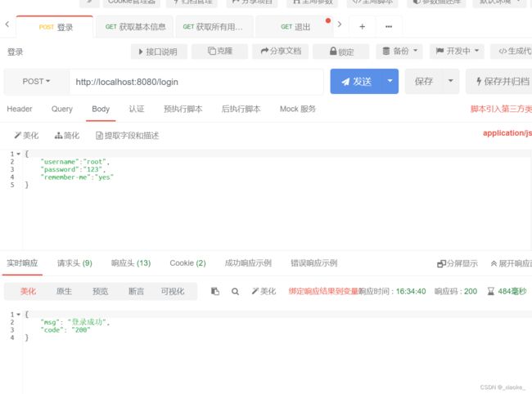Select the 实时响应 response tab
Viewport: 532px width, 394px height.
point(22,263)
